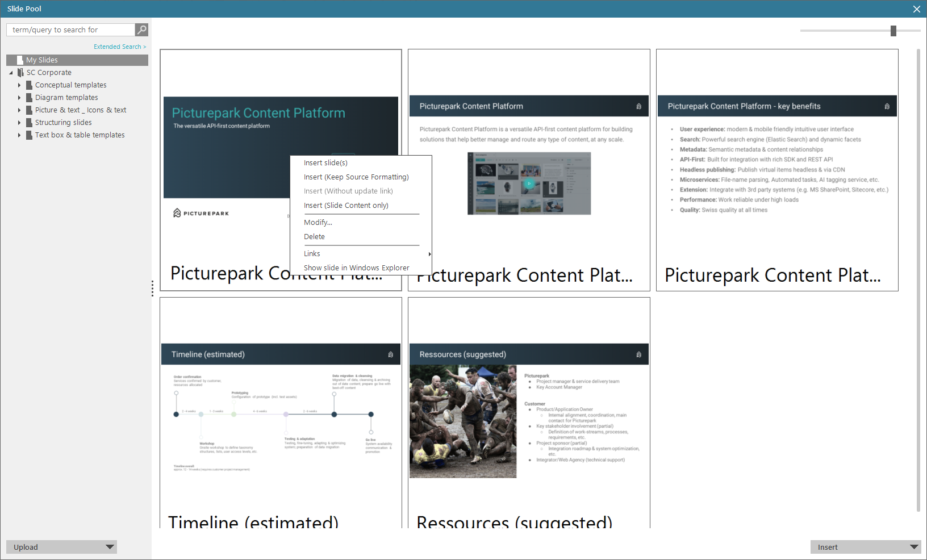Expand the Conceptual templates node

[x=19, y=85]
